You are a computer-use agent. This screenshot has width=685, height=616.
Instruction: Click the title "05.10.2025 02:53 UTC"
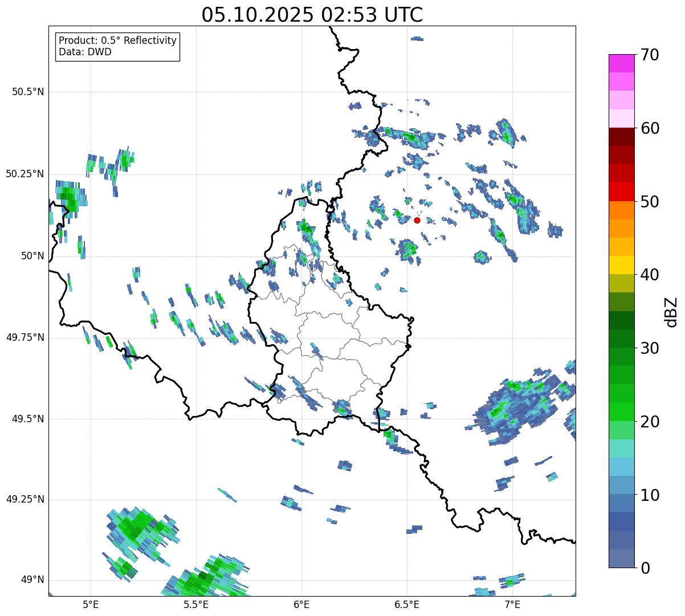tap(312, 15)
